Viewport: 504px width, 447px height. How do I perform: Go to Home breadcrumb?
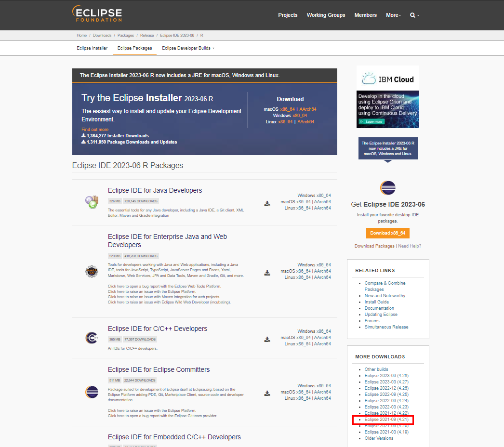pyautogui.click(x=81, y=35)
